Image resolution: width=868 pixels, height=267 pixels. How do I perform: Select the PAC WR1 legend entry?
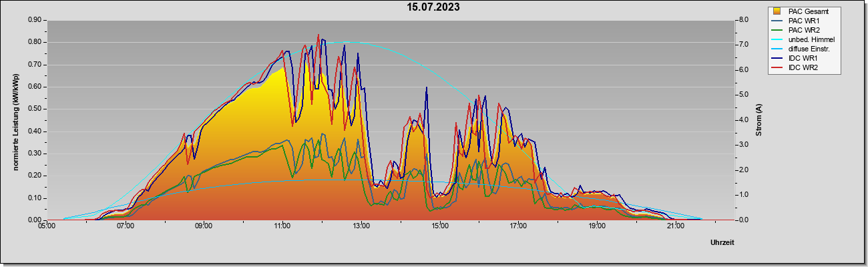802,21
